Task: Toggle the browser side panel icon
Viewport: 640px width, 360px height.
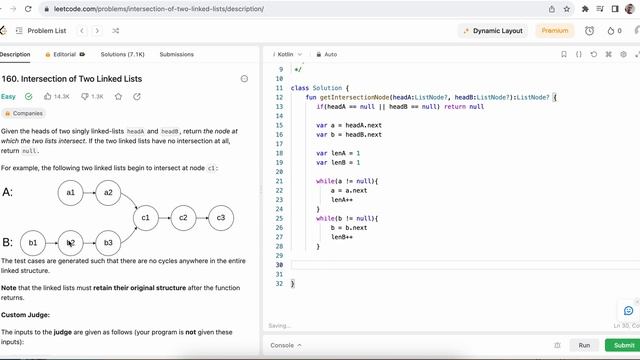Action: [615, 9]
